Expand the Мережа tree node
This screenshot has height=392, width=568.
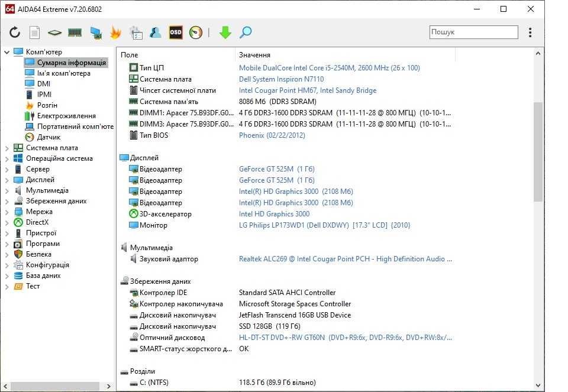tap(7, 212)
